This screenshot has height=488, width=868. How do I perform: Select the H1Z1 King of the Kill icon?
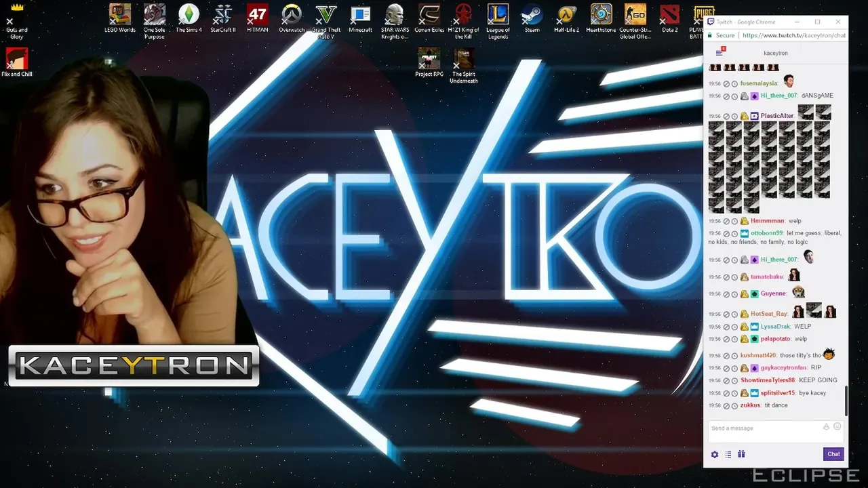click(464, 21)
